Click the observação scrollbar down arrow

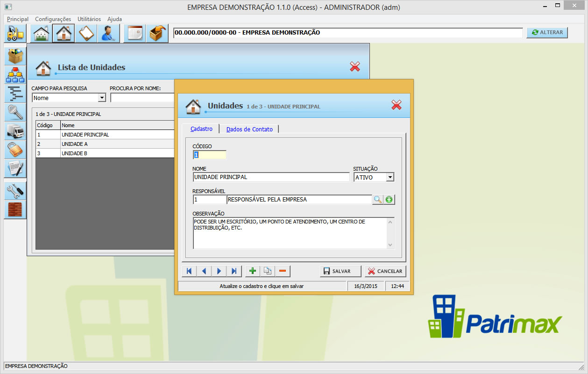[390, 245]
